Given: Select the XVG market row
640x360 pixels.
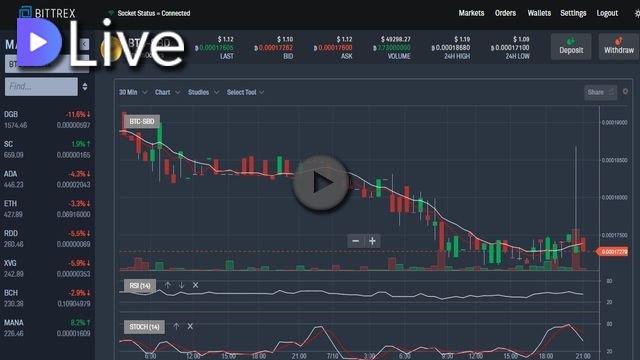Looking at the screenshot, I should coord(47,269).
